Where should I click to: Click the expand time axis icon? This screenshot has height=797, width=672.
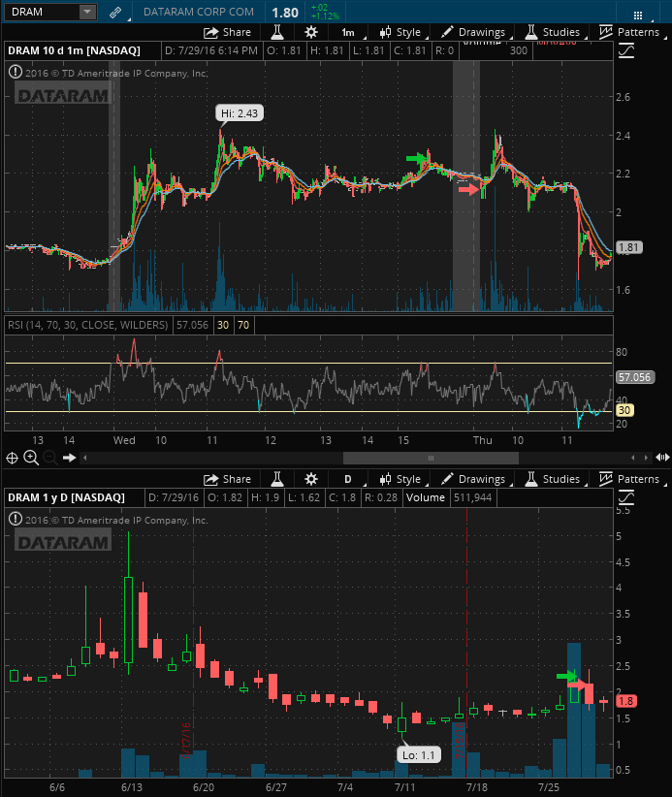(662, 458)
